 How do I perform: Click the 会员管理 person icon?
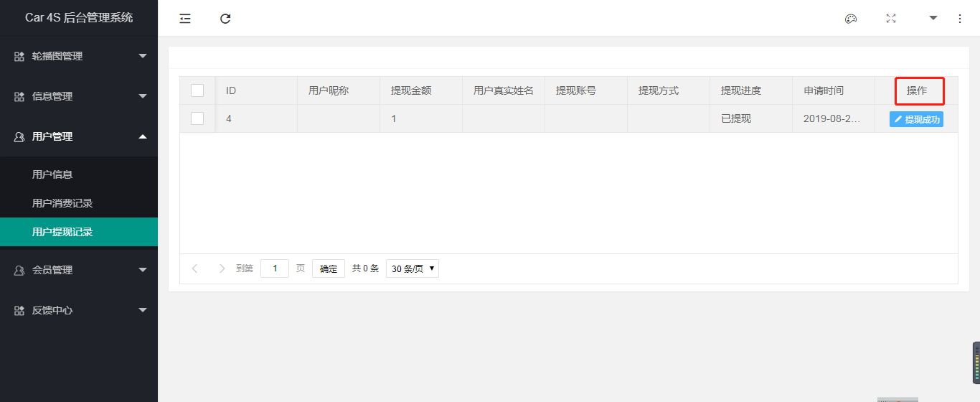coord(19,270)
